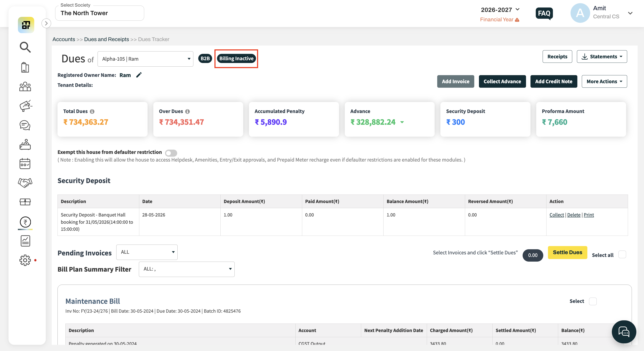Open the rupee accounts icon in sidebar
Viewport: 644px width, 351px height.
click(25, 222)
